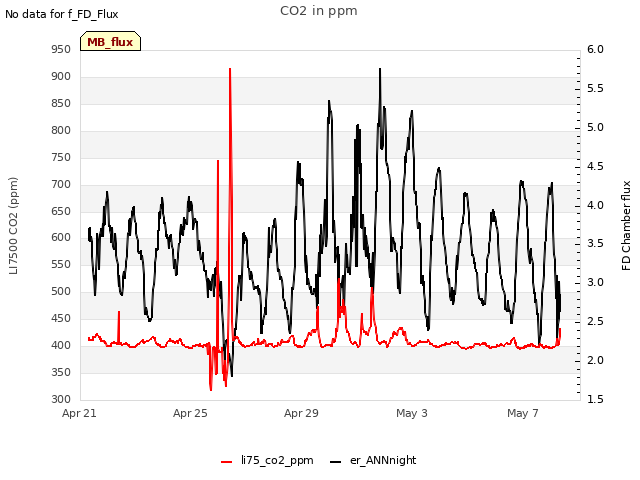
Task: Click the 700 left axis value
Action: pos(61,184)
